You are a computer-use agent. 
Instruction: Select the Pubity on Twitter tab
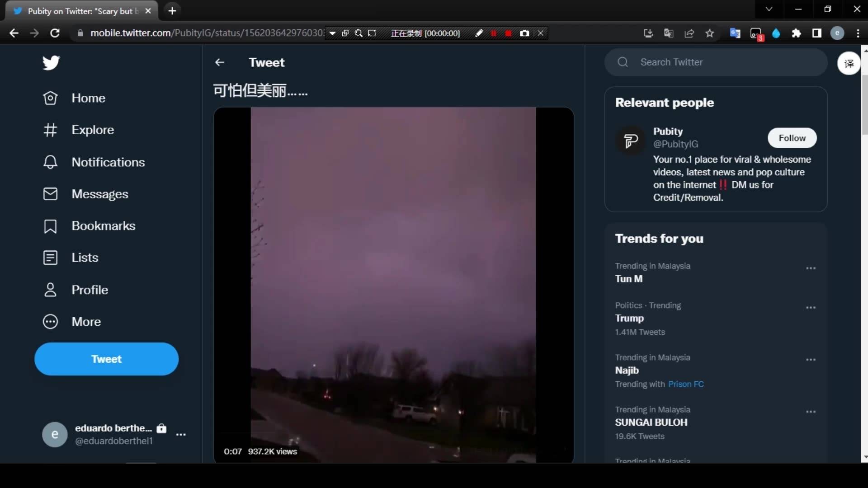pyautogui.click(x=80, y=11)
